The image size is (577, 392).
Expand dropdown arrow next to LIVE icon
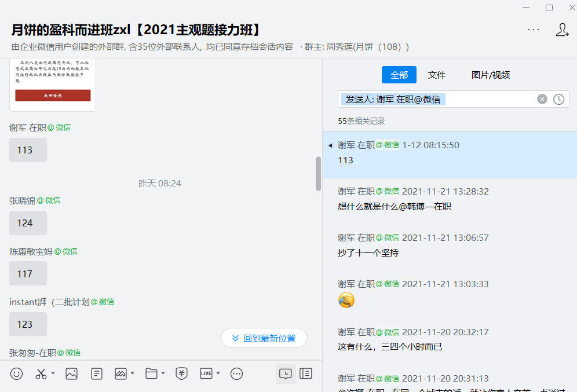pyautogui.click(x=218, y=373)
